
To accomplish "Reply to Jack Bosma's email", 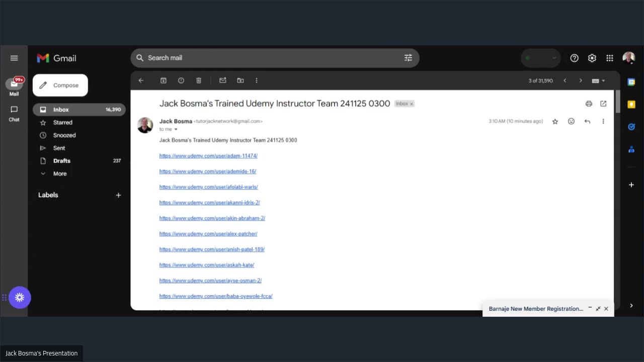I will tap(587, 121).
